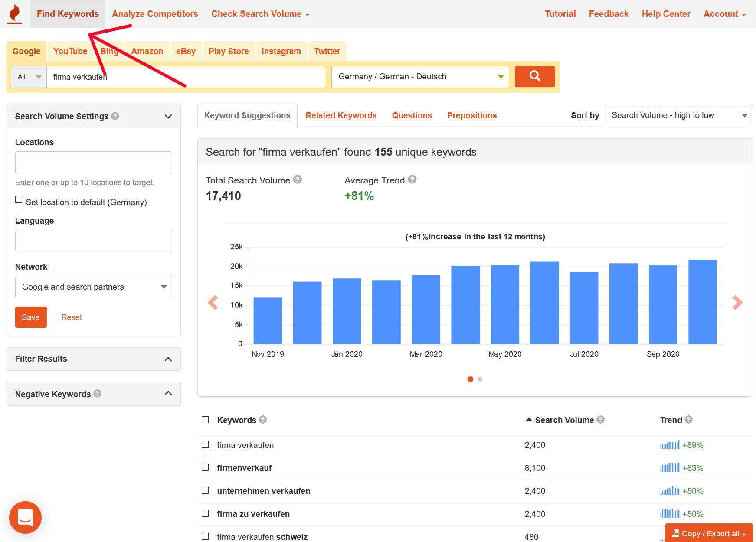Click help icon beside Average Trend
The height and width of the screenshot is (542, 756).
tap(412, 180)
